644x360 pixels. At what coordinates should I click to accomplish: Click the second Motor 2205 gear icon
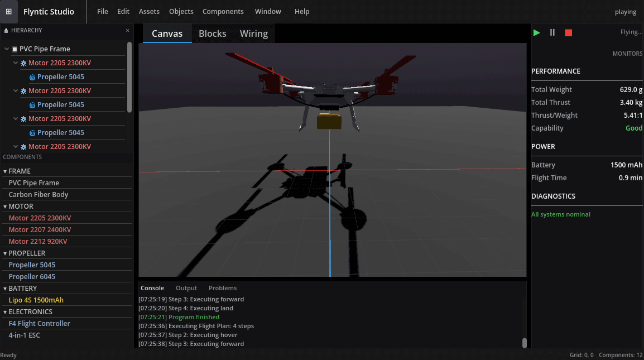point(23,91)
